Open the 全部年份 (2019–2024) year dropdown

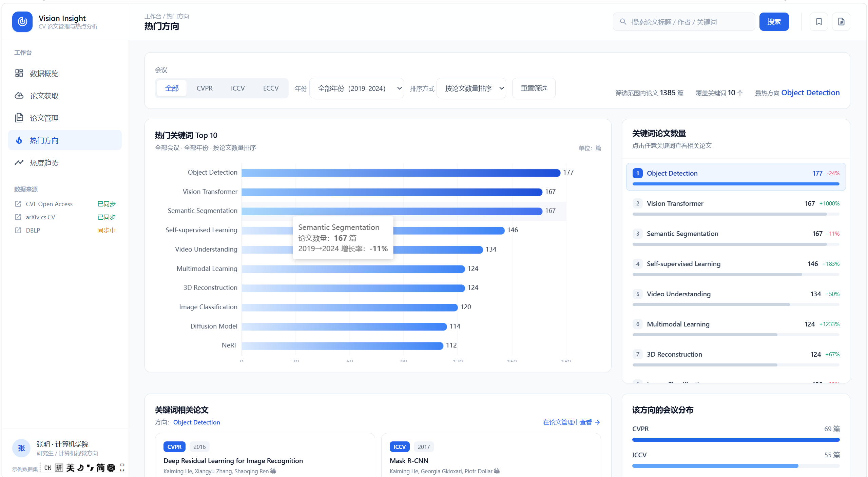click(x=356, y=88)
